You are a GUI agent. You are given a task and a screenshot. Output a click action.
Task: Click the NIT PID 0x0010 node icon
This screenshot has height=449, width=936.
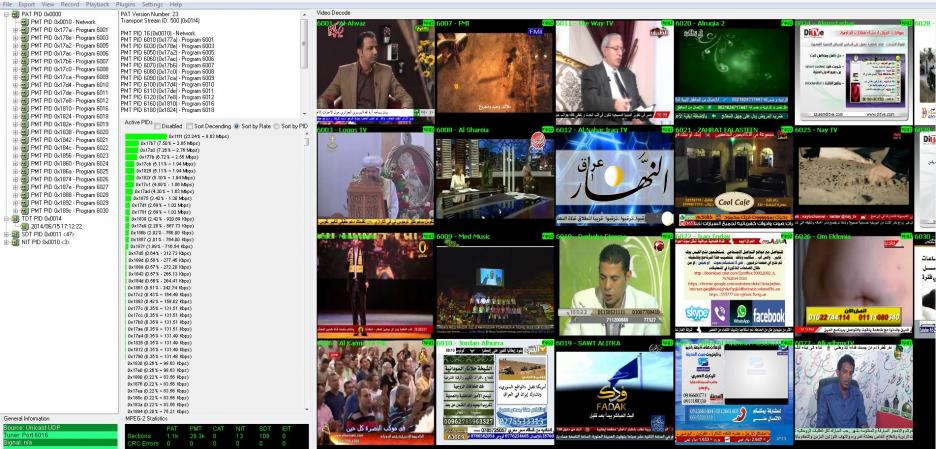16,242
